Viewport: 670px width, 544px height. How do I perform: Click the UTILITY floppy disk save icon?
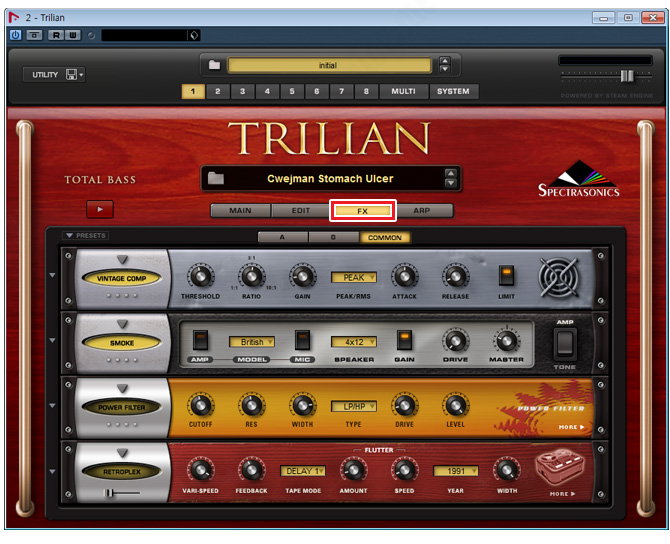click(x=71, y=74)
